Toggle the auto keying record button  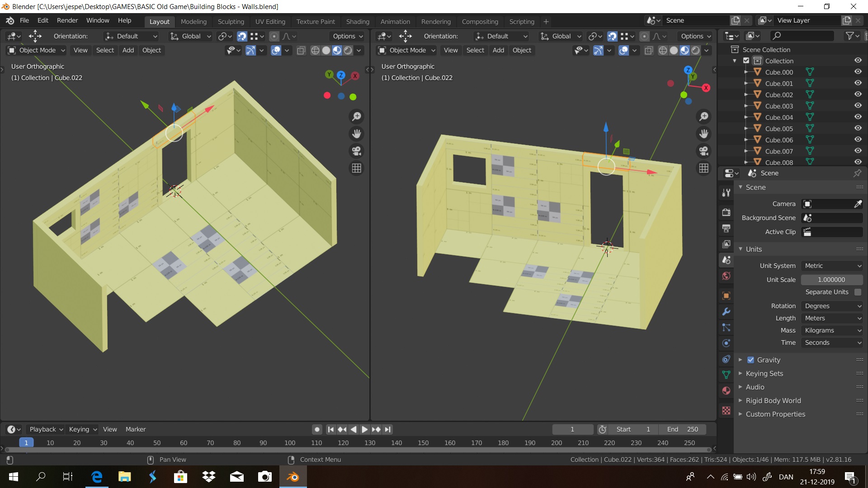[317, 429]
